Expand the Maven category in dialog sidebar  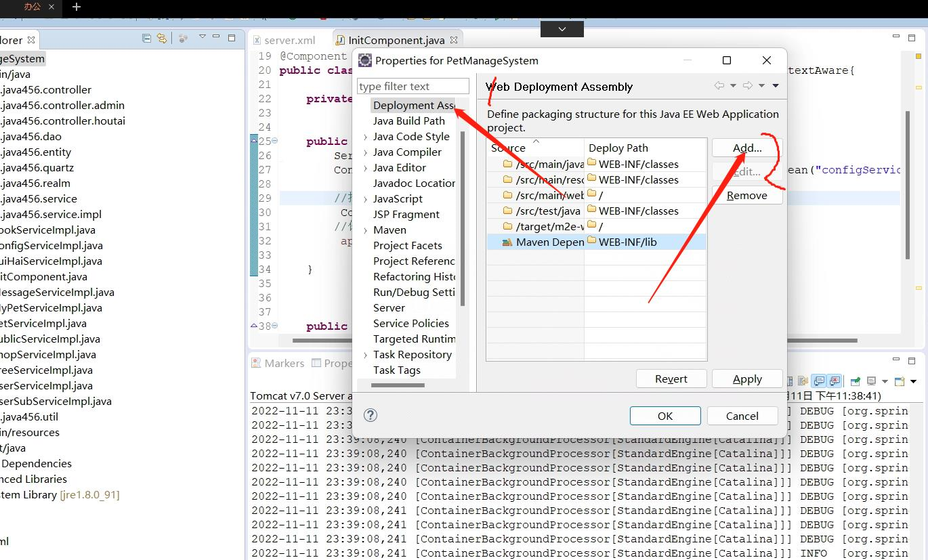(x=367, y=230)
